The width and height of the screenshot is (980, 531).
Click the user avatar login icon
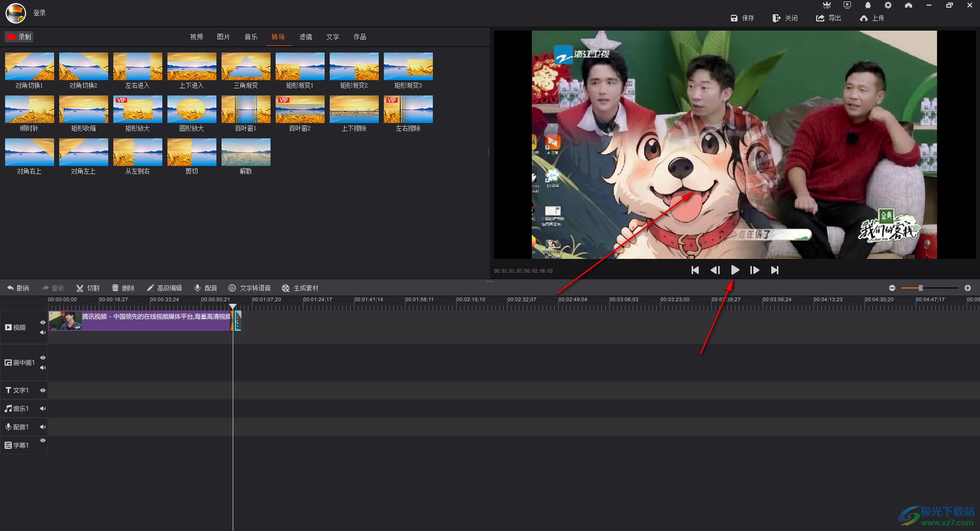15,13
